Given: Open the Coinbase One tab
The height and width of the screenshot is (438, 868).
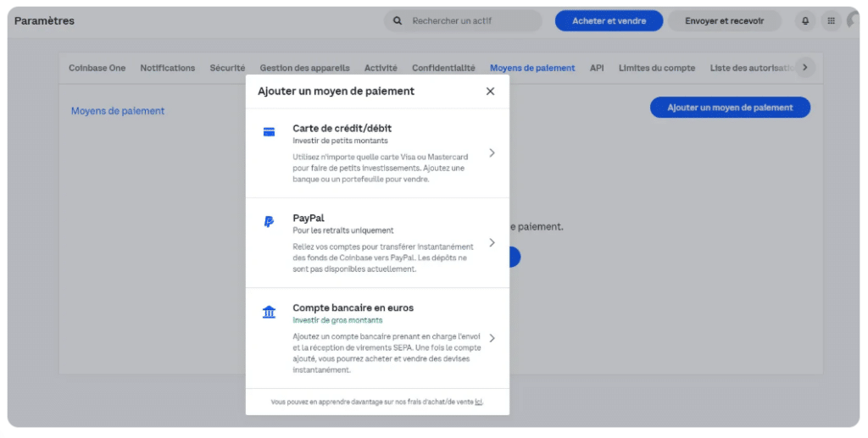Looking at the screenshot, I should pyautogui.click(x=97, y=68).
